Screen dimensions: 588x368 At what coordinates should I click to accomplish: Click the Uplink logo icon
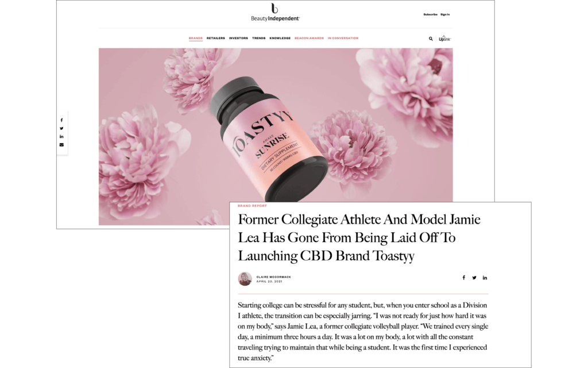pos(445,39)
